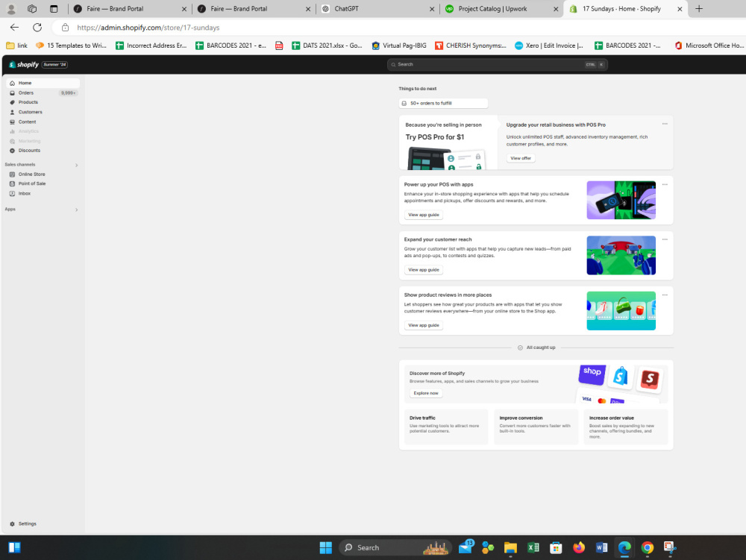Open Snipping Tool from taskbar
The image size is (746, 560).
[x=670, y=547]
